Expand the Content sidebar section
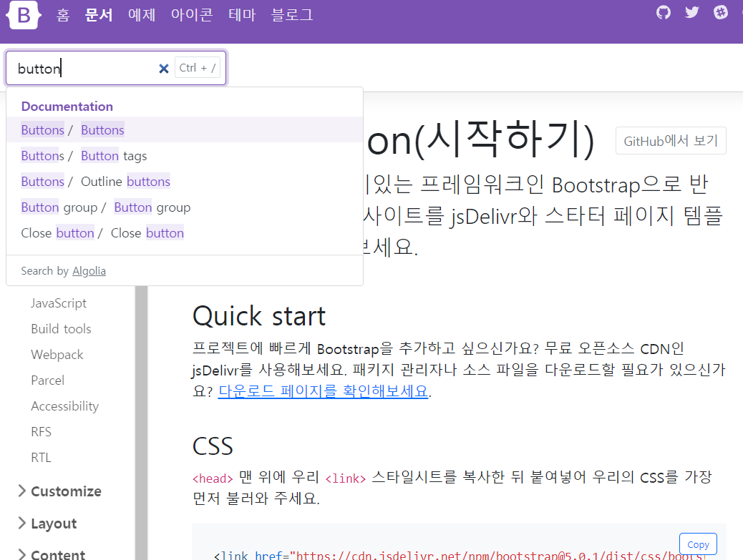Image resolution: width=743 pixels, height=560 pixels. tap(52, 554)
